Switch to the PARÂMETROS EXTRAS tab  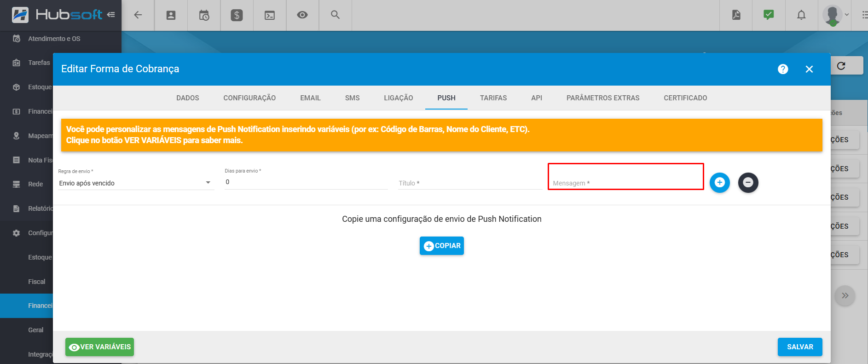point(603,98)
